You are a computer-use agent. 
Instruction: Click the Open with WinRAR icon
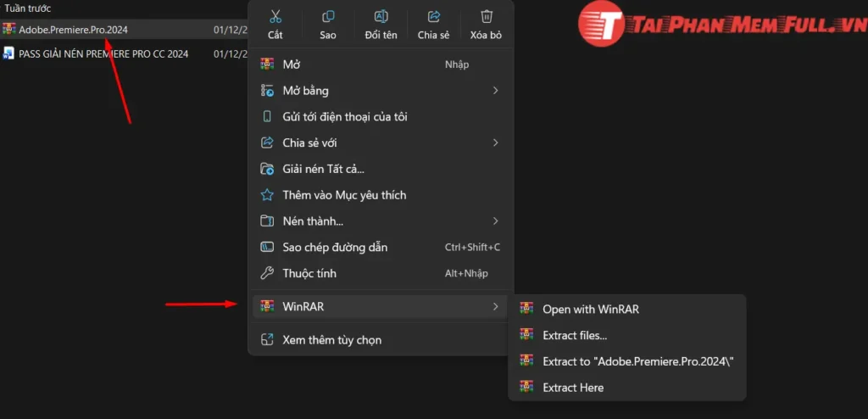526,309
